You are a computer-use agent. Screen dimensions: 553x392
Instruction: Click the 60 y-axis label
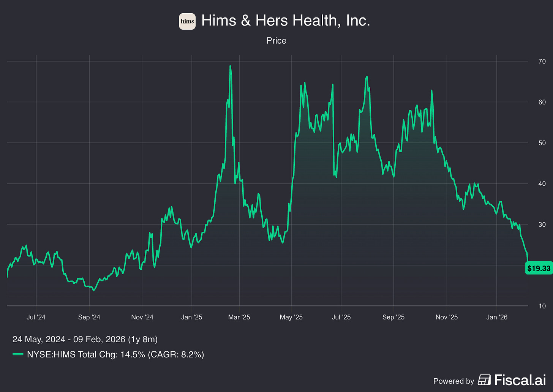[x=542, y=102]
